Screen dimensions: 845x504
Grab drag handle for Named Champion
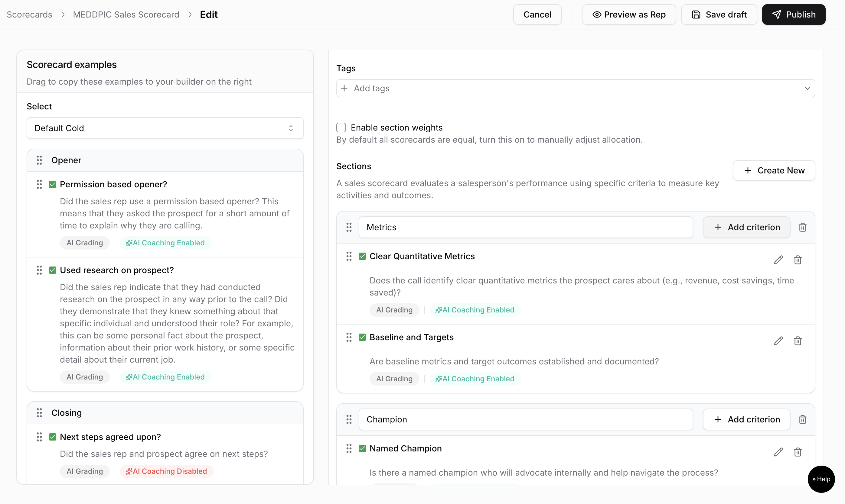349,449
